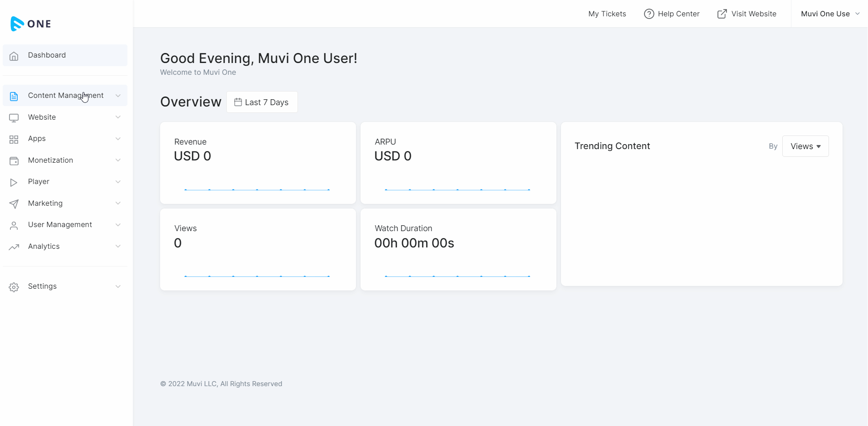This screenshot has width=868, height=426.
Task: Open the Views sort dropdown
Action: coord(805,146)
